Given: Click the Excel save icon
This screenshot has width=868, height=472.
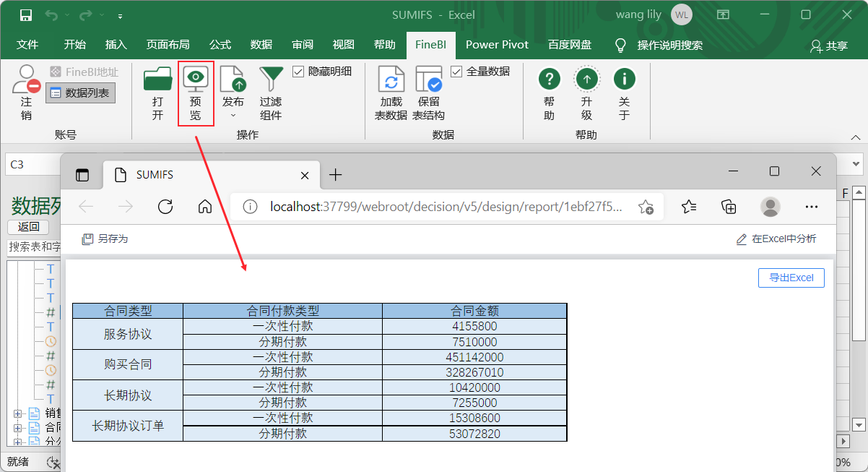Looking at the screenshot, I should tap(26, 14).
